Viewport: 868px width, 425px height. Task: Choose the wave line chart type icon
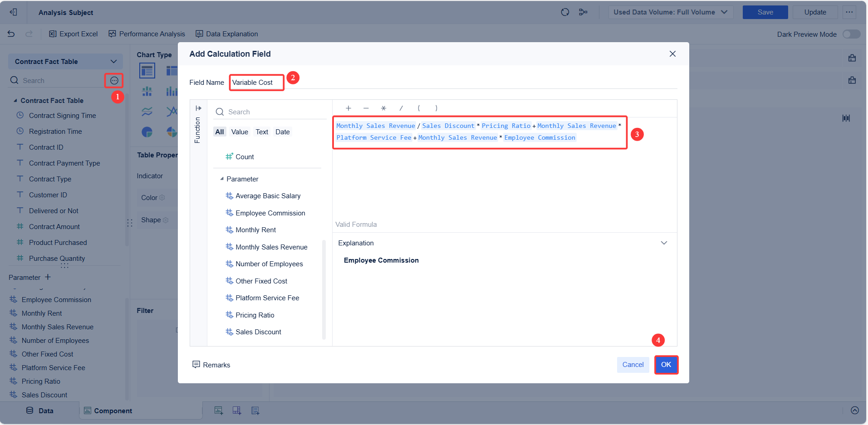point(147,112)
